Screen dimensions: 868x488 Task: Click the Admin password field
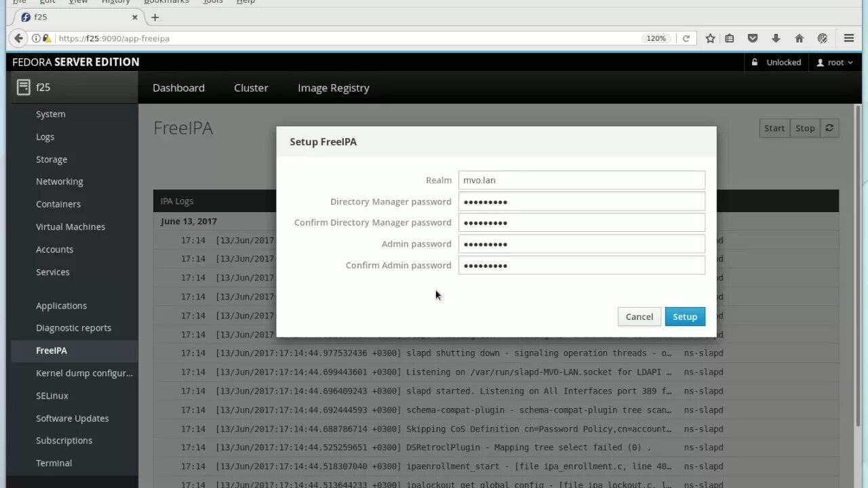click(582, 244)
